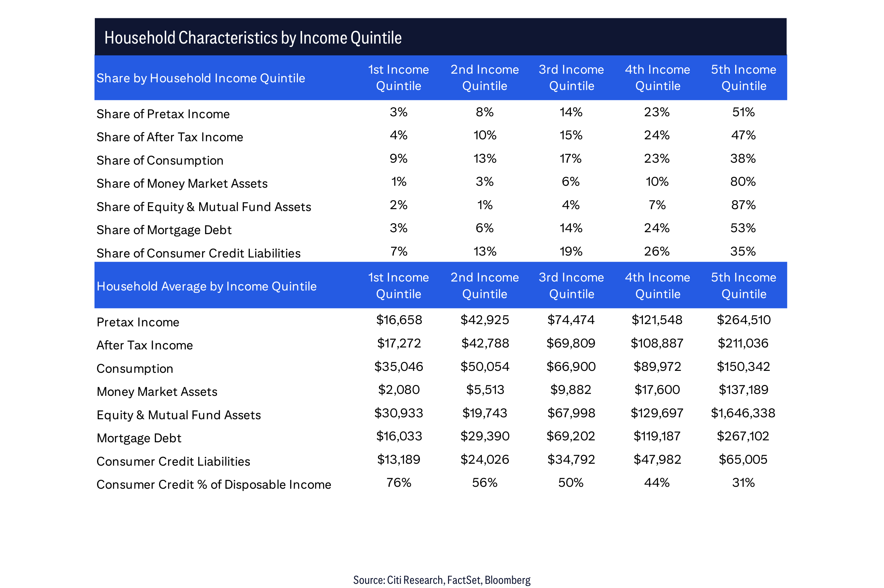Select the $2,080 money market assets cell
Viewport: 884px width, 588px height.
(399, 390)
